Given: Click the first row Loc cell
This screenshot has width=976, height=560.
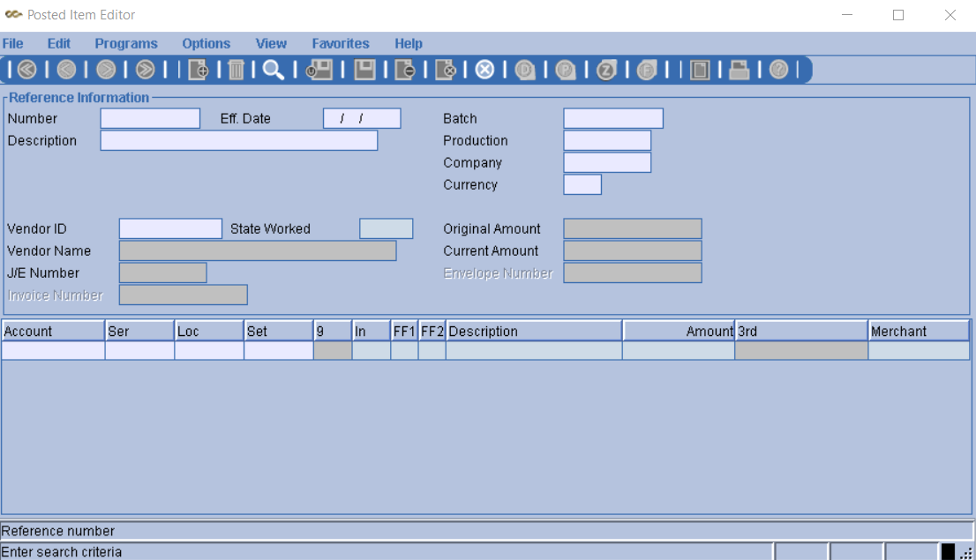Looking at the screenshot, I should [209, 351].
